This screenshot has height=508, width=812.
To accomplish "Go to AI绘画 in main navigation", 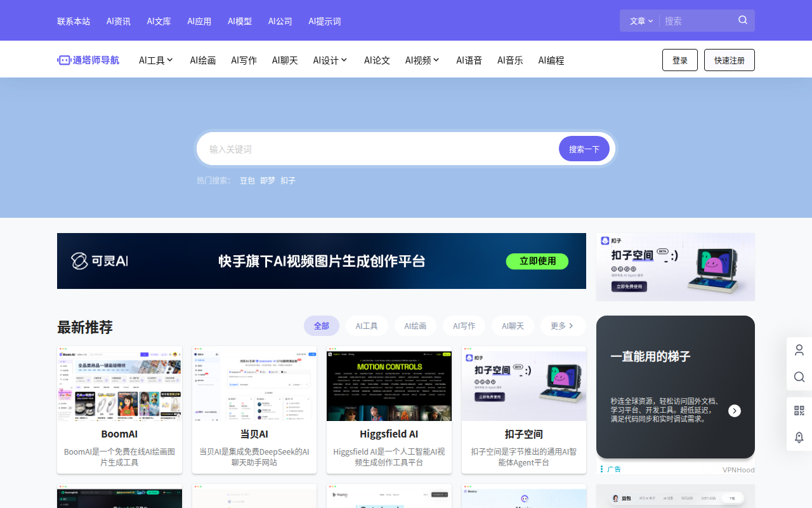I will click(x=203, y=60).
